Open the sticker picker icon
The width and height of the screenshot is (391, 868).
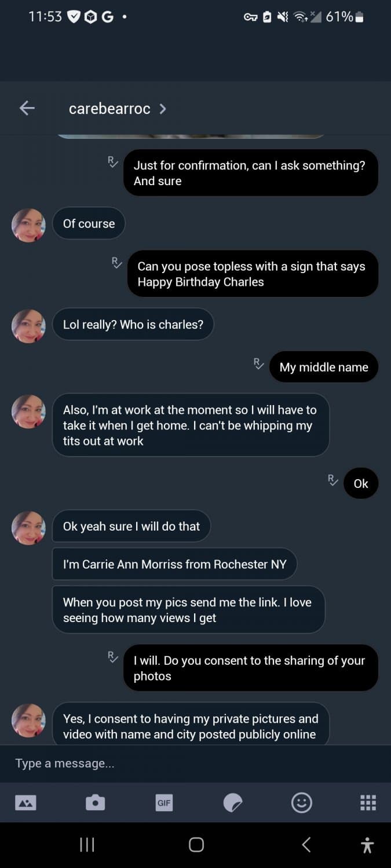[233, 803]
